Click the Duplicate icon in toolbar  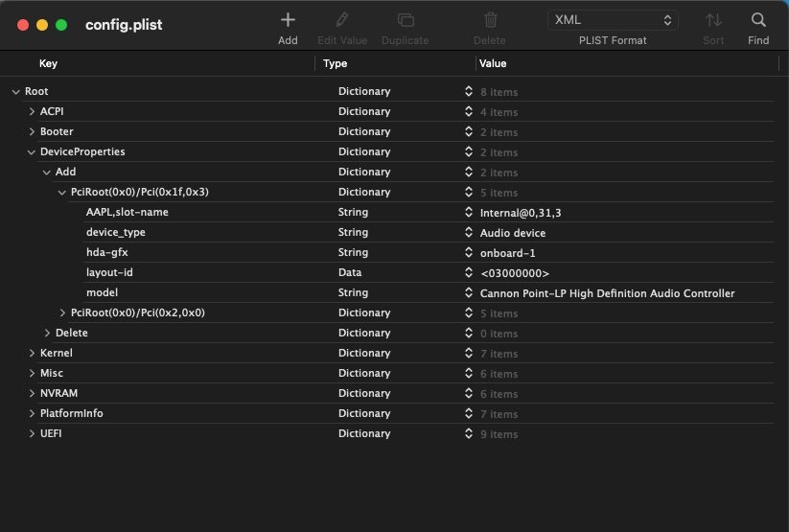(405, 20)
